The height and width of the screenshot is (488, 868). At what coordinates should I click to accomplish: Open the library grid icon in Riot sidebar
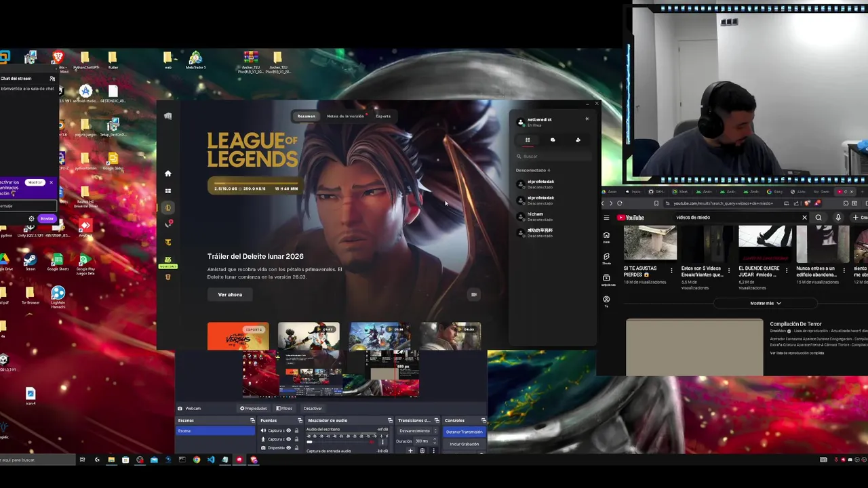point(168,191)
